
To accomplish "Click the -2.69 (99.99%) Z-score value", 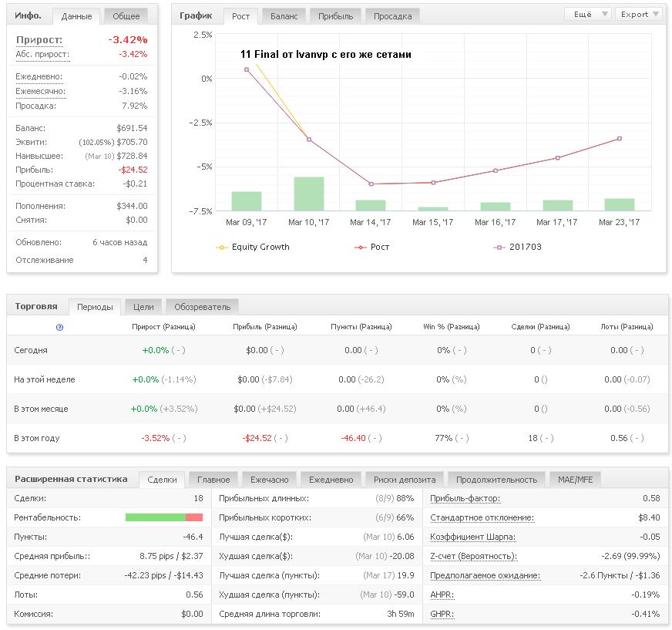I will [630, 556].
